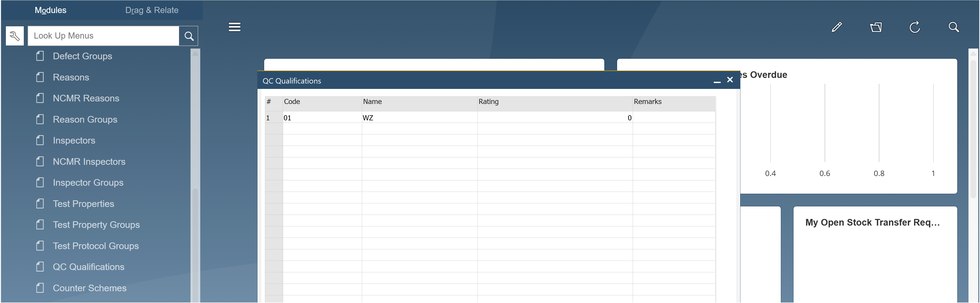Click the refresh icon
980x303 pixels.
[x=915, y=27]
